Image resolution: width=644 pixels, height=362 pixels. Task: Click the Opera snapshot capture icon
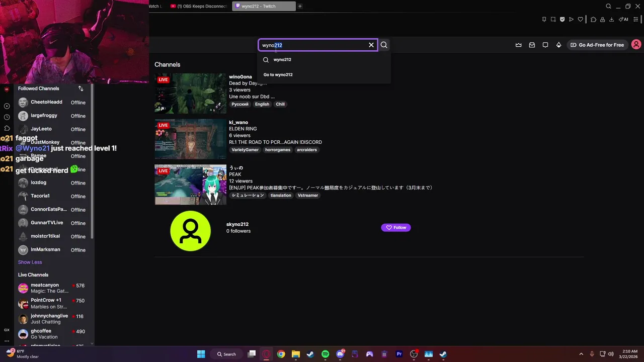(553, 20)
